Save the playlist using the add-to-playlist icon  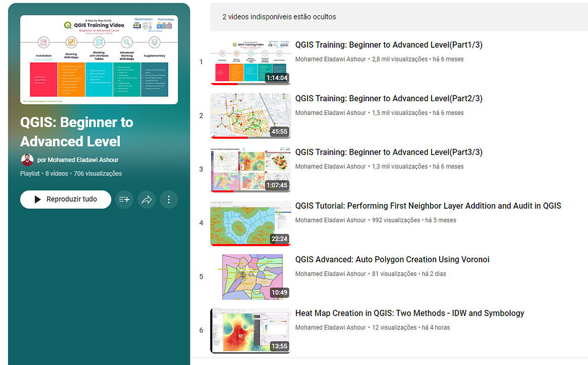click(x=124, y=200)
